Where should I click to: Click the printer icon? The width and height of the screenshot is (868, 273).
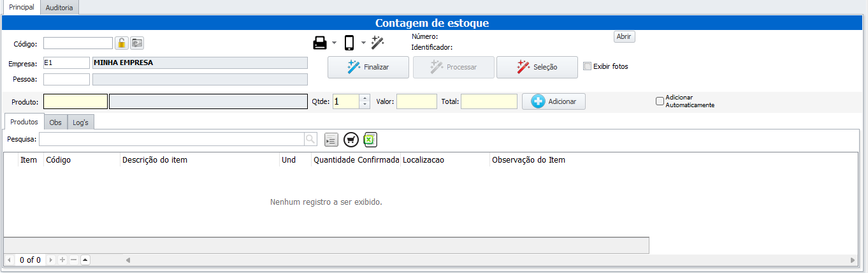pos(319,43)
